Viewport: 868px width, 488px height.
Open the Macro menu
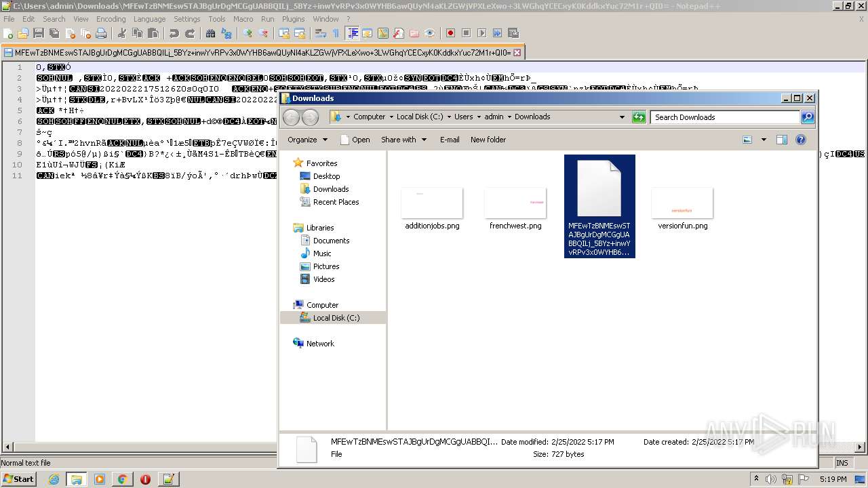click(243, 19)
